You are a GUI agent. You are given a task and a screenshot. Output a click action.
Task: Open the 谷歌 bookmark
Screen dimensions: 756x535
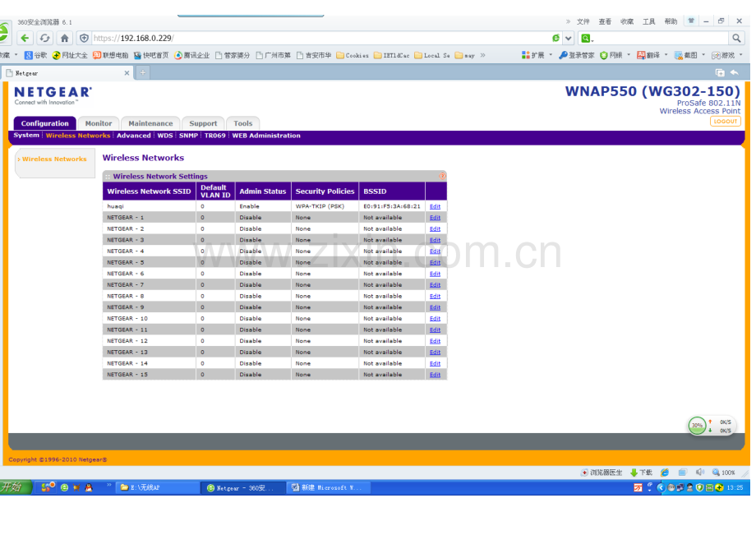point(36,55)
